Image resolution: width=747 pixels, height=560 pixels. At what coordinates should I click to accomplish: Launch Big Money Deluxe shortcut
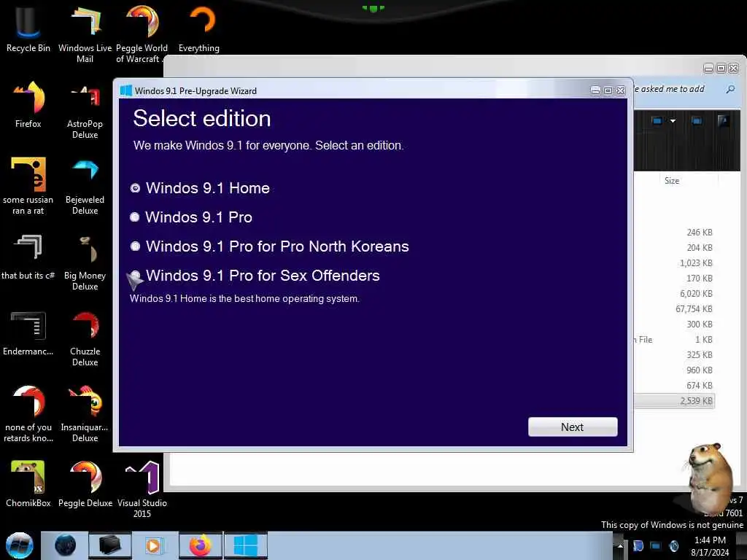[85, 262]
